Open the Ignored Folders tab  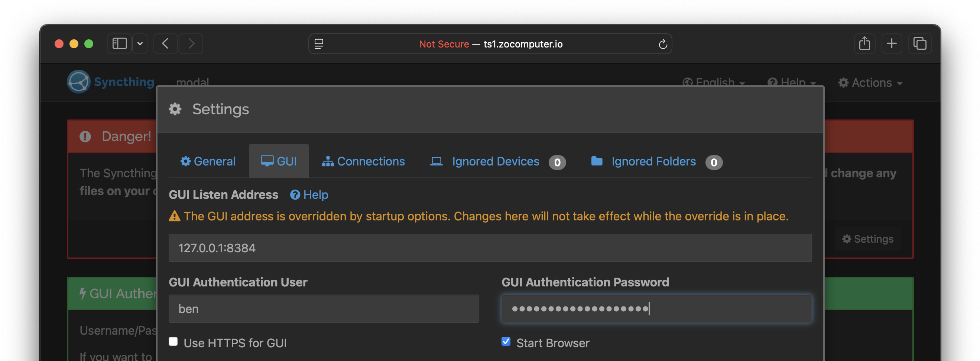point(657,161)
